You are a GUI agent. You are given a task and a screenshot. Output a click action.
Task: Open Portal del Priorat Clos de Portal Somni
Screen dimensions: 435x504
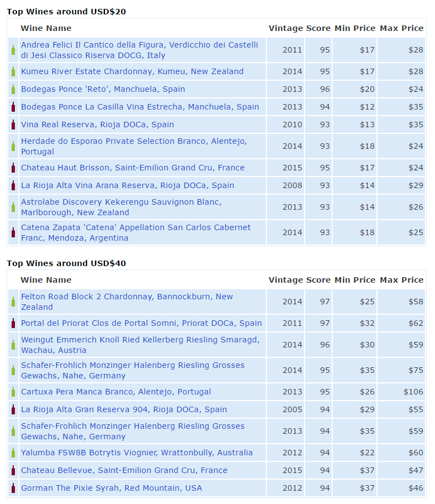(x=141, y=323)
